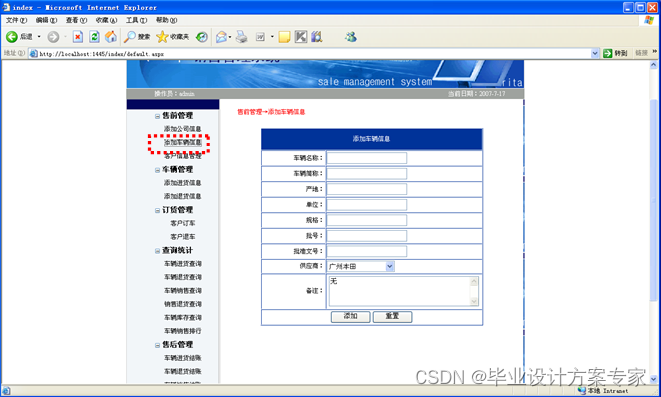Click the IE Forward arrow button
The image size is (661, 397).
point(53,37)
